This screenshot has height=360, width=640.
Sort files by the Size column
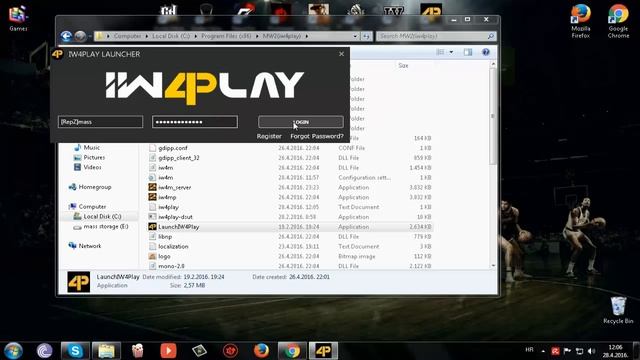[403, 65]
